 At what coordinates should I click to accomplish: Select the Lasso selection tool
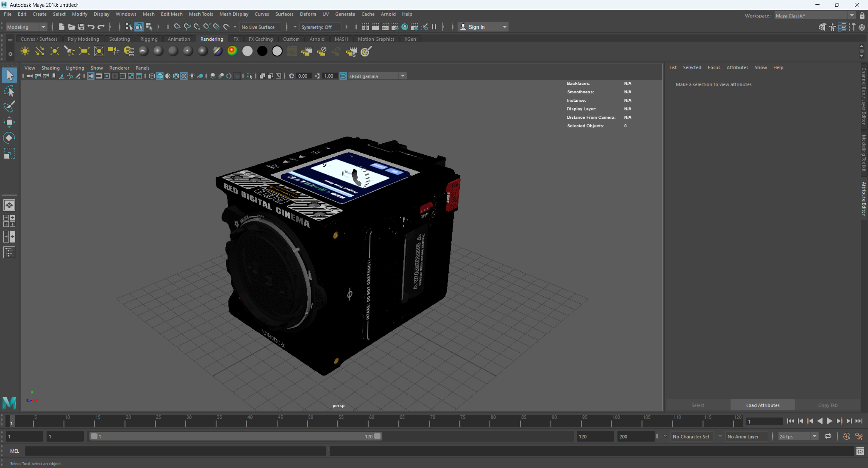tap(9, 91)
